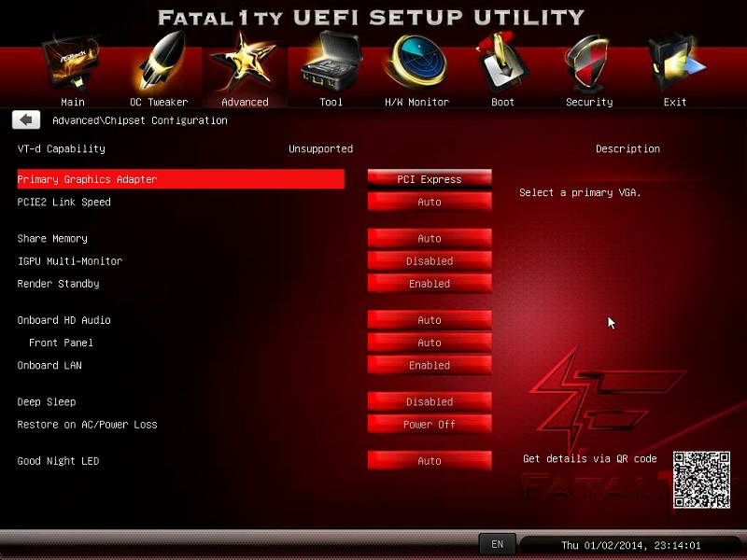Select the Advanced star icon
Viewport: 747px width, 560px height.
[245, 63]
